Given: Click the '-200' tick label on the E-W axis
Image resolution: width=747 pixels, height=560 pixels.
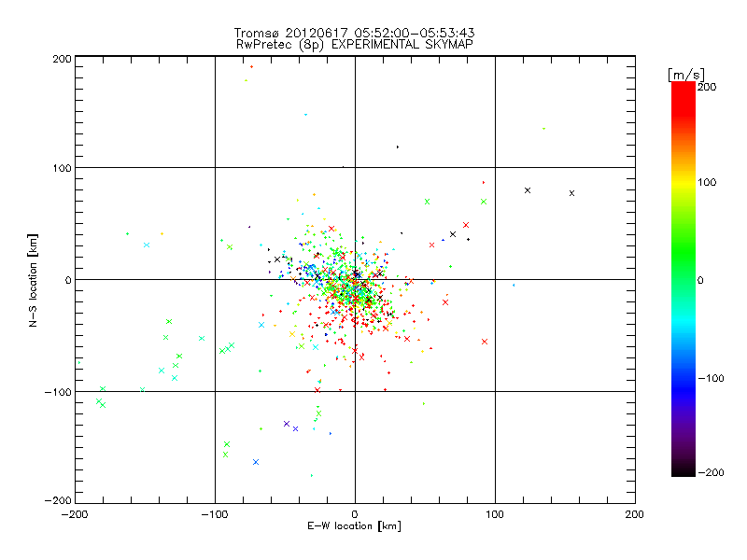Looking at the screenshot, I should pyautogui.click(x=75, y=514).
